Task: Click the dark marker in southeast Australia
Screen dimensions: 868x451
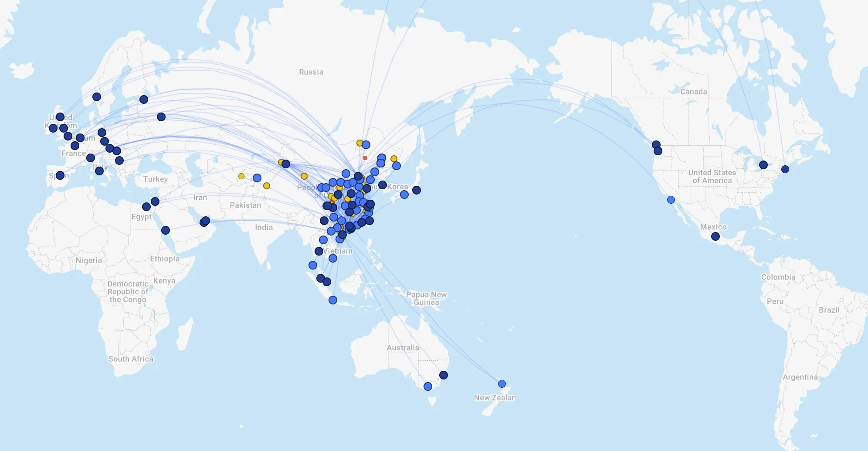Action: [x=444, y=375]
